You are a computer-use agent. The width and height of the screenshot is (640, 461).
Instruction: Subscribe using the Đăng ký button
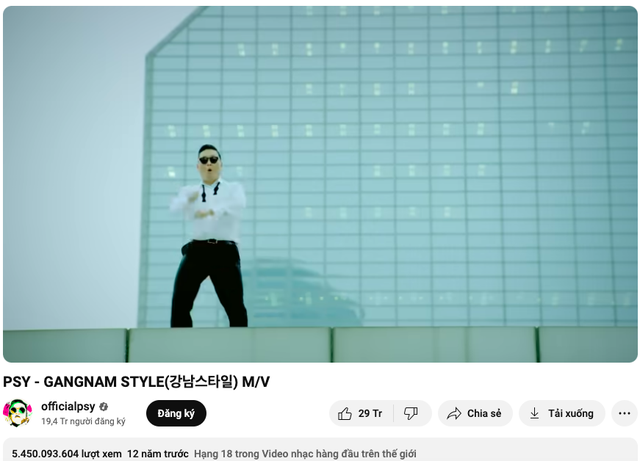click(x=176, y=413)
